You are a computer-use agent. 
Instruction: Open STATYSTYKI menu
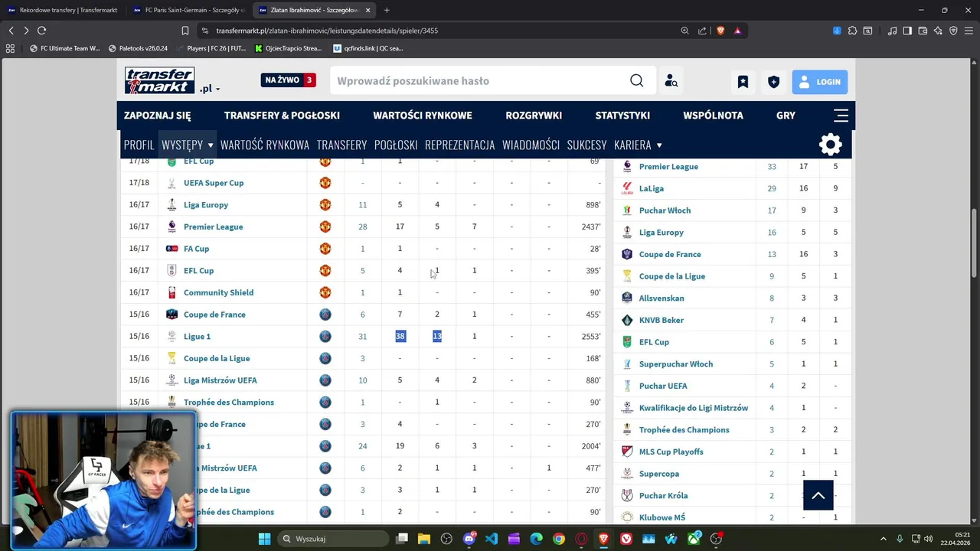click(x=622, y=116)
